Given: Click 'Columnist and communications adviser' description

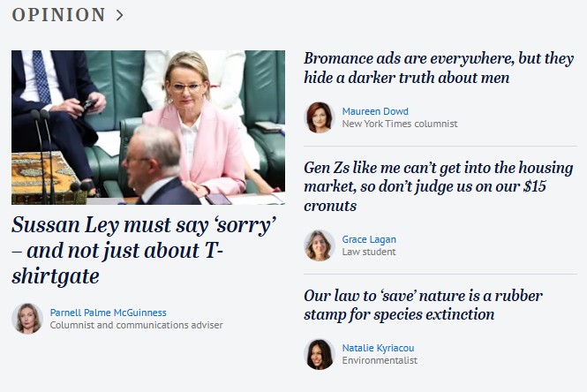Looking at the screenshot, I should tap(136, 325).
